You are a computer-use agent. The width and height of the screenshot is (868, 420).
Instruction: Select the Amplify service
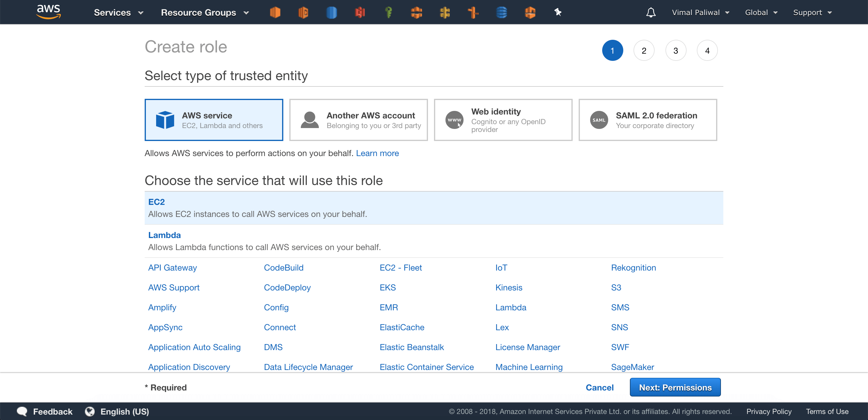[x=162, y=307]
